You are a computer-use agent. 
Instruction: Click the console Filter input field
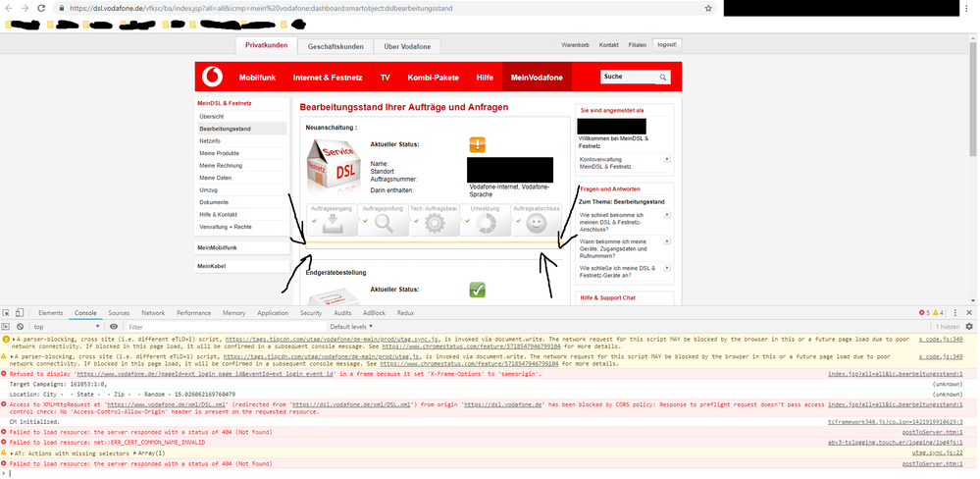(x=225, y=327)
